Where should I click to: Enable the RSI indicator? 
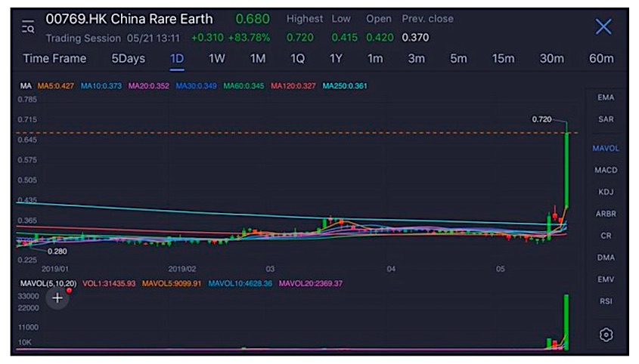pyautogui.click(x=606, y=301)
